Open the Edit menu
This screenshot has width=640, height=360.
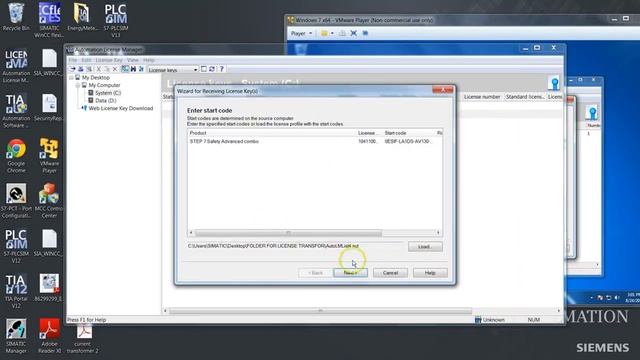(x=86, y=60)
